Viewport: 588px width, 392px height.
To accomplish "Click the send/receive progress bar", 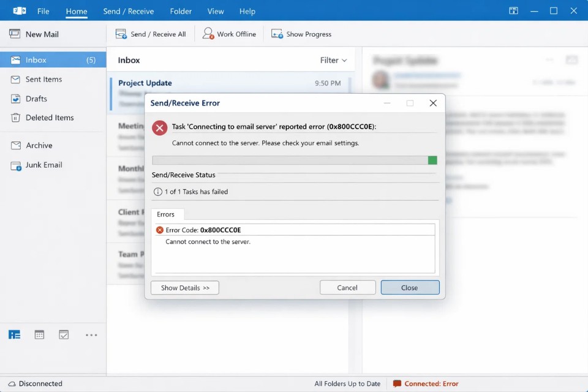I will click(294, 160).
